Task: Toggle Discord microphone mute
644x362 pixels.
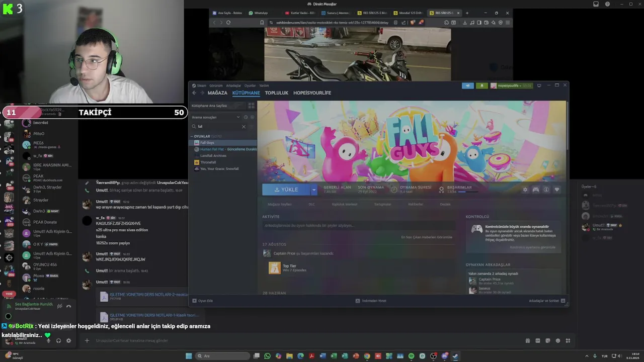Action: (x=48, y=341)
